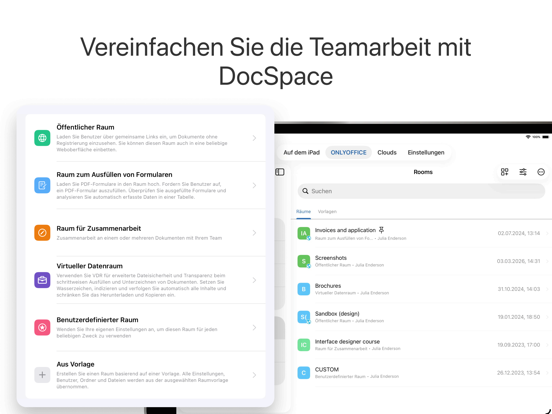Open the Einstellungen tab
Screen dimensions: 552x414
click(x=426, y=152)
